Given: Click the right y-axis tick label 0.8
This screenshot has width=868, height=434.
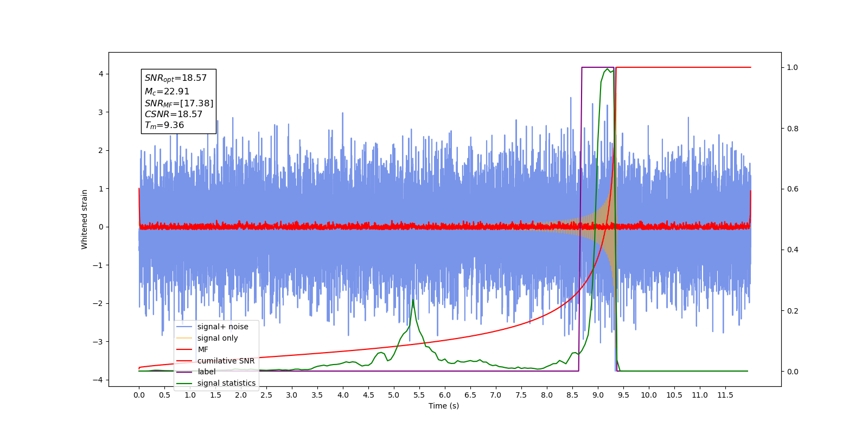Looking at the screenshot, I should [x=793, y=129].
